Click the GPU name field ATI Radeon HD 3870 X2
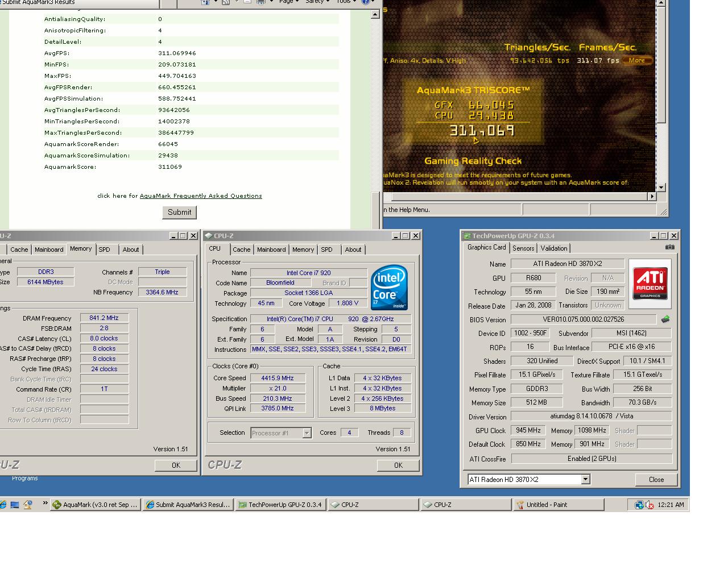The height and width of the screenshot is (582, 728). click(568, 264)
